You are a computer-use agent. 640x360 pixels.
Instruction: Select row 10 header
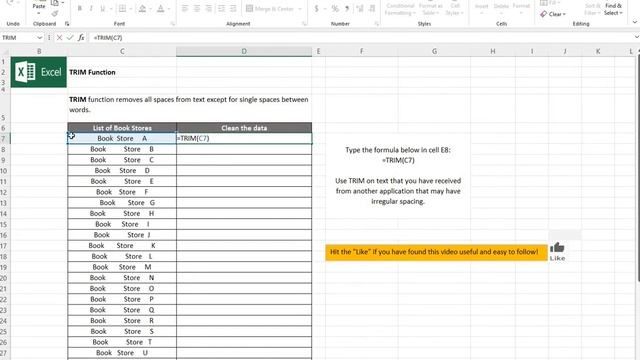point(4,171)
